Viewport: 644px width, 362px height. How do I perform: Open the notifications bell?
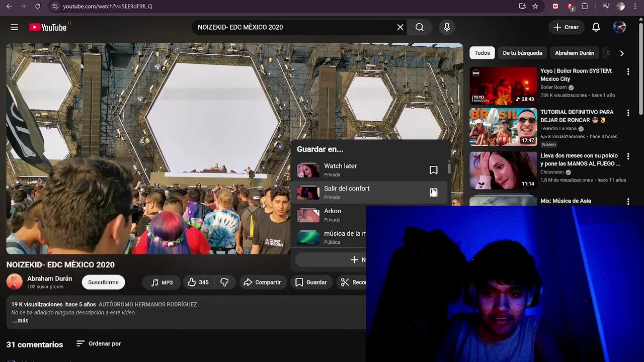pyautogui.click(x=596, y=27)
